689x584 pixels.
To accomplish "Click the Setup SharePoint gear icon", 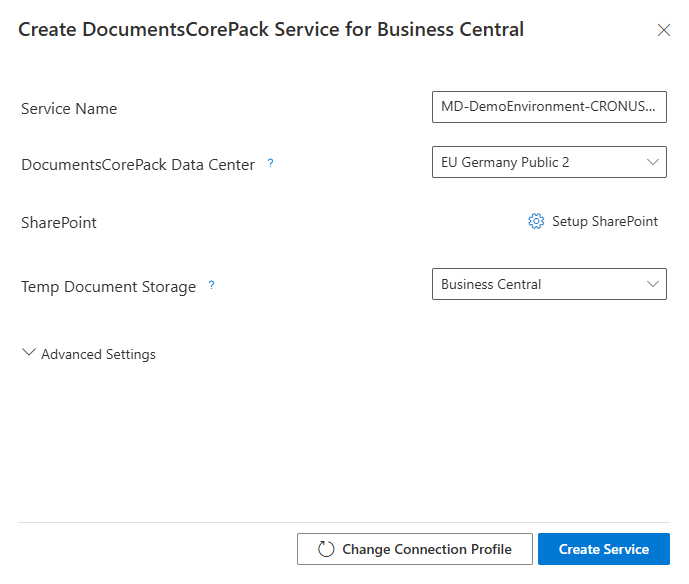I will click(536, 221).
